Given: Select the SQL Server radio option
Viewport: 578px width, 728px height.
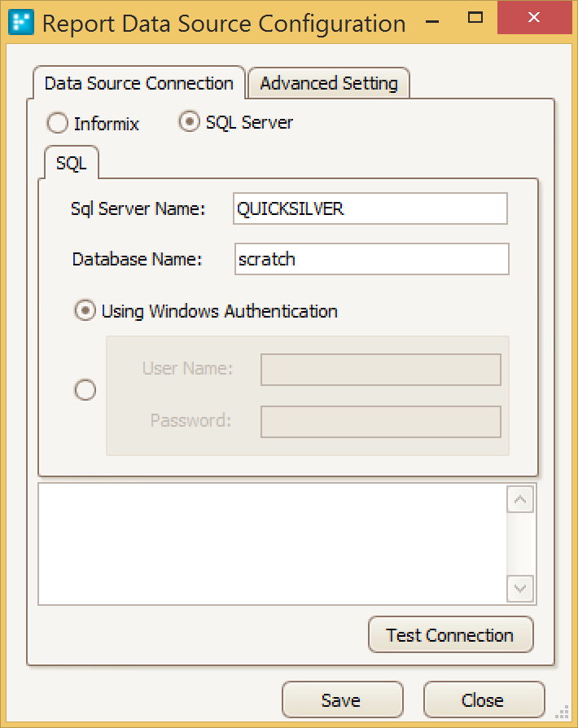Looking at the screenshot, I should (189, 123).
